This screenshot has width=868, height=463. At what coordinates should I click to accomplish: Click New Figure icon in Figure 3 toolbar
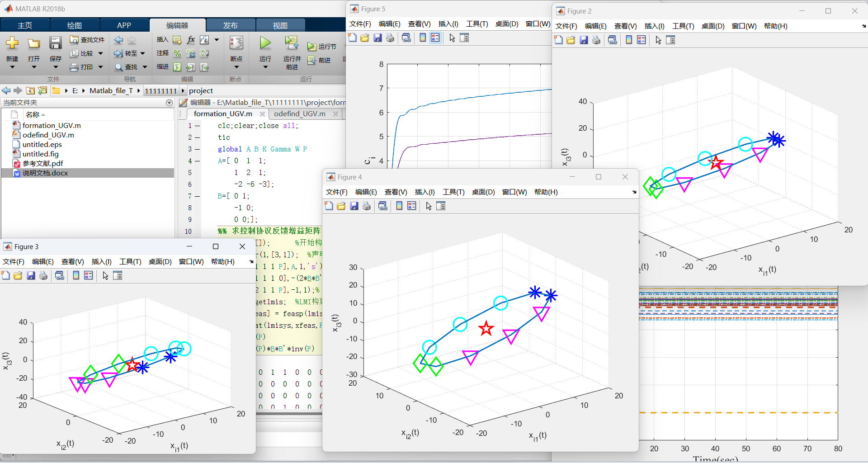pos(5,275)
